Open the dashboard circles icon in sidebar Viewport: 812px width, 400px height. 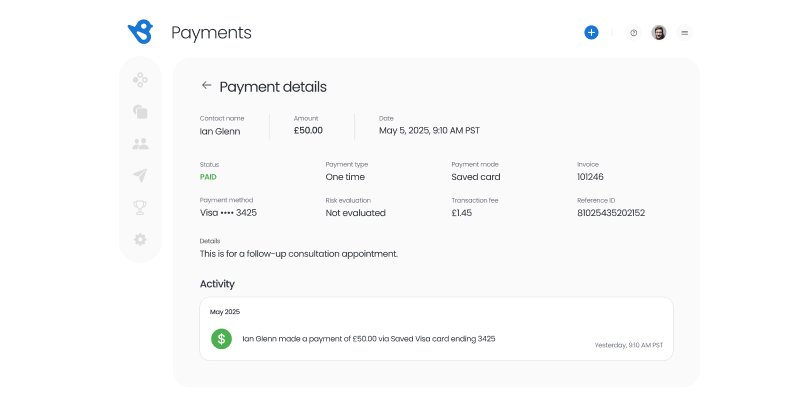[x=140, y=80]
